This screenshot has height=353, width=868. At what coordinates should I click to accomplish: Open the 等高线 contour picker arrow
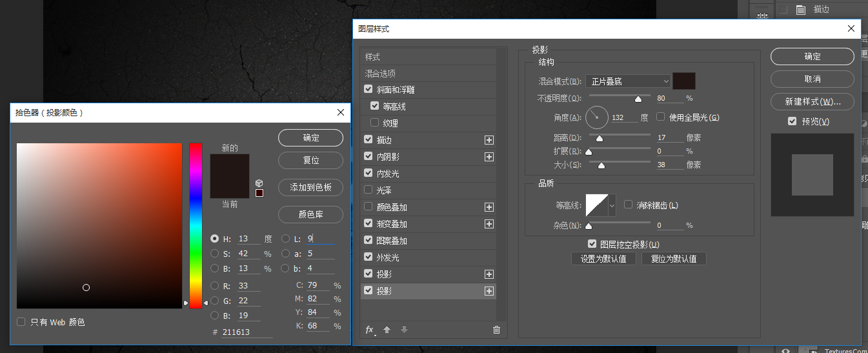click(612, 205)
